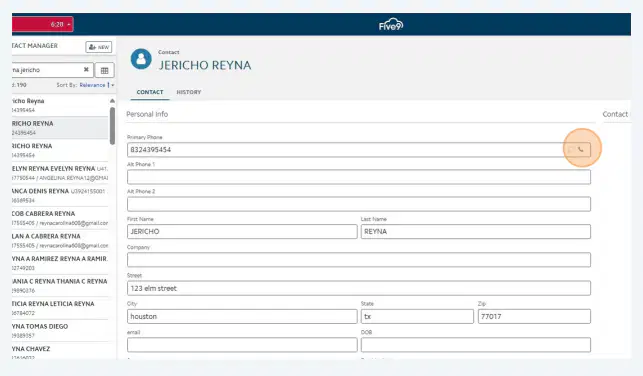Click the contact avatar icon beside JERICHO REYNA
Image resolution: width=643 pixels, height=376 pixels.
coord(141,59)
